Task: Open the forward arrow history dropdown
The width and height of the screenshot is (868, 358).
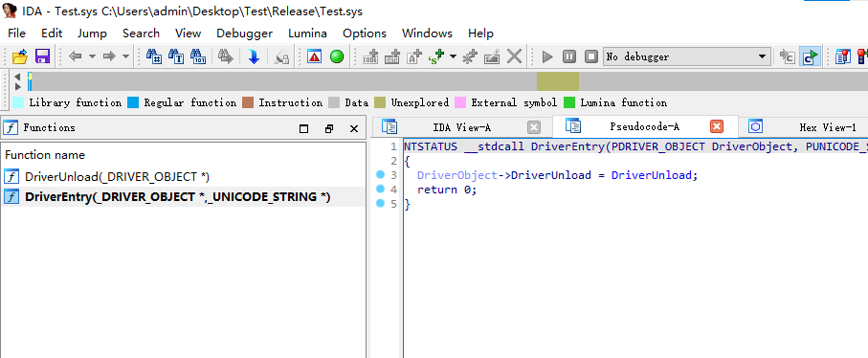Action: (125, 56)
